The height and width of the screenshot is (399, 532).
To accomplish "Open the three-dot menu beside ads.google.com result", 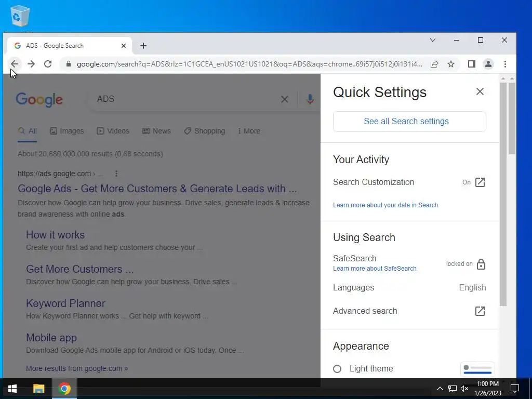I will point(116,174).
